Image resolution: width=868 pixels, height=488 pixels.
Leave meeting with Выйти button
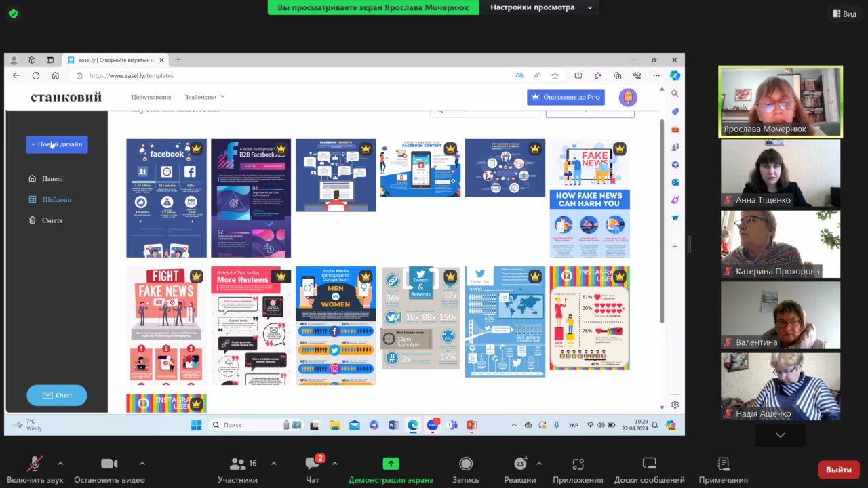pyautogui.click(x=839, y=470)
